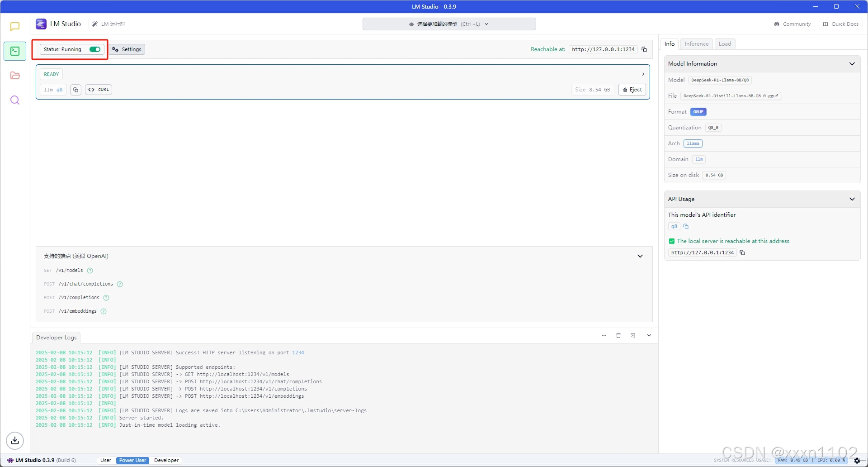
Task: Collapse the Developer Logs panel
Action: (649, 335)
